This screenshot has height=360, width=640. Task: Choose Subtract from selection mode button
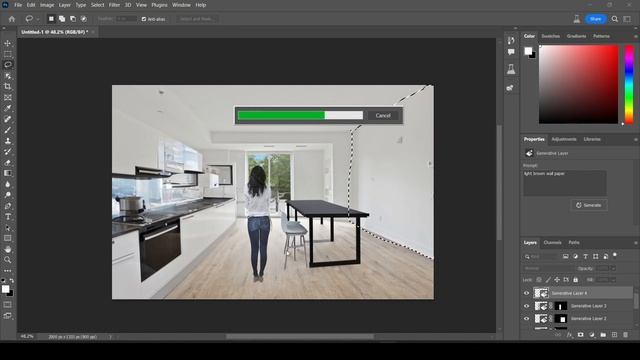point(73,19)
